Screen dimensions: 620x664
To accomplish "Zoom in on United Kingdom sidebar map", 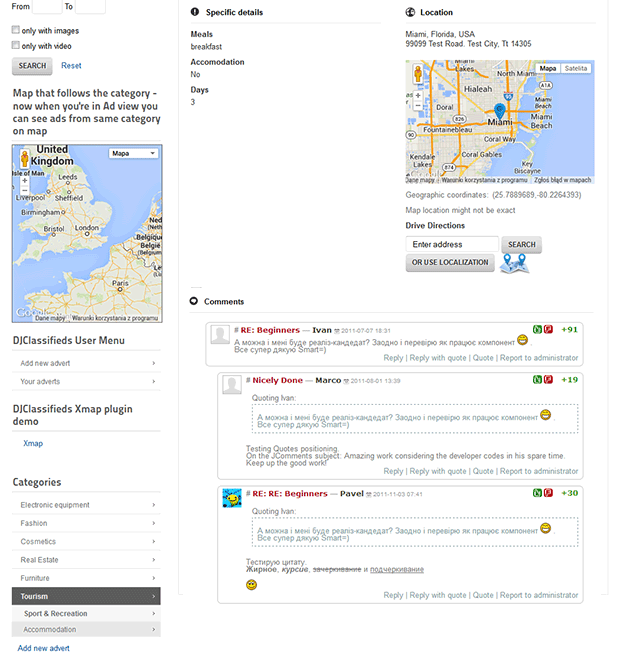I will tap(25, 180).
